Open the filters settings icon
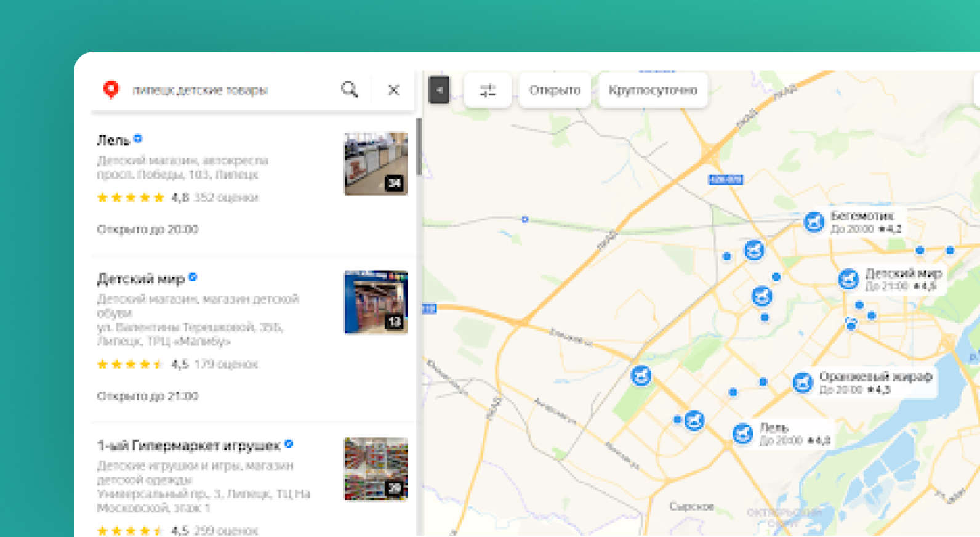980x537 pixels. (488, 90)
